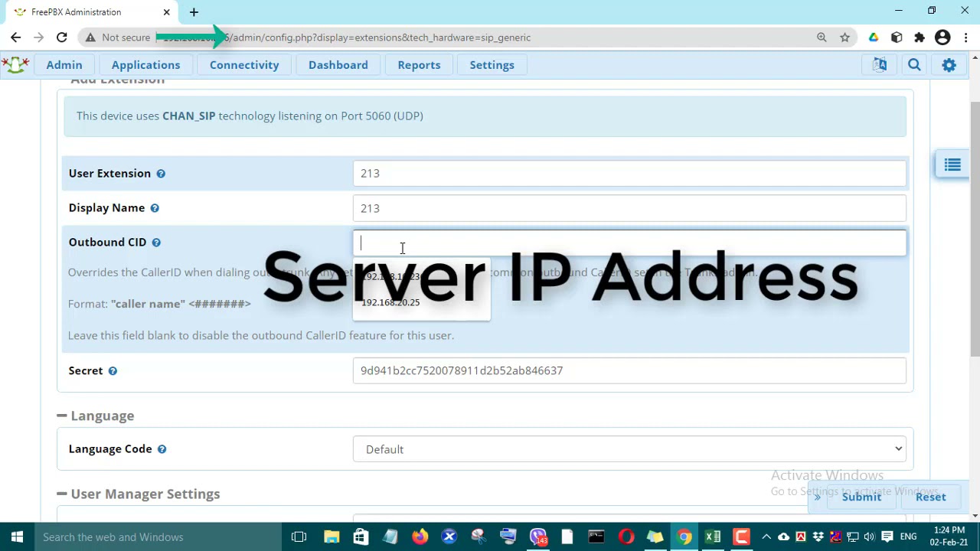This screenshot has height=551, width=980.
Task: Open Viber from the taskbar
Action: 538,537
